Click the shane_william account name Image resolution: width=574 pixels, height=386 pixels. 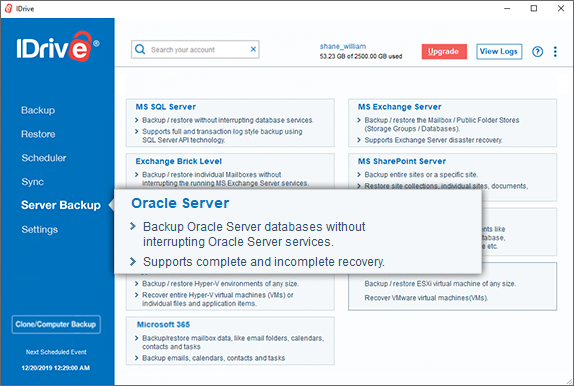(x=343, y=46)
